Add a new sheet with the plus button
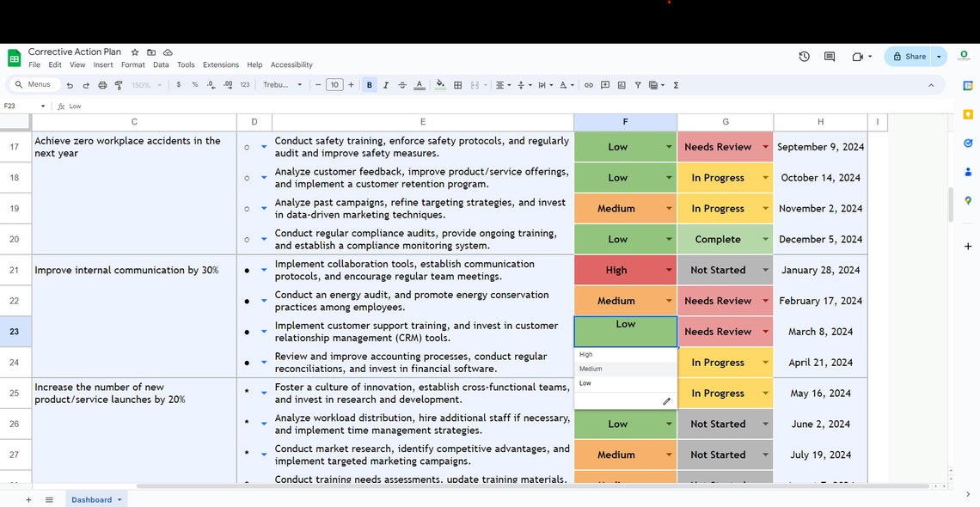 tap(28, 499)
